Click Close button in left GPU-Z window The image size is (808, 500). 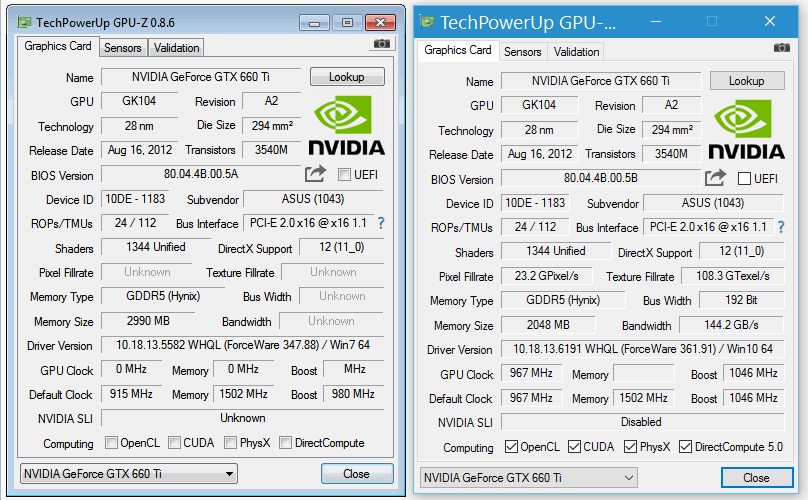coord(357,474)
